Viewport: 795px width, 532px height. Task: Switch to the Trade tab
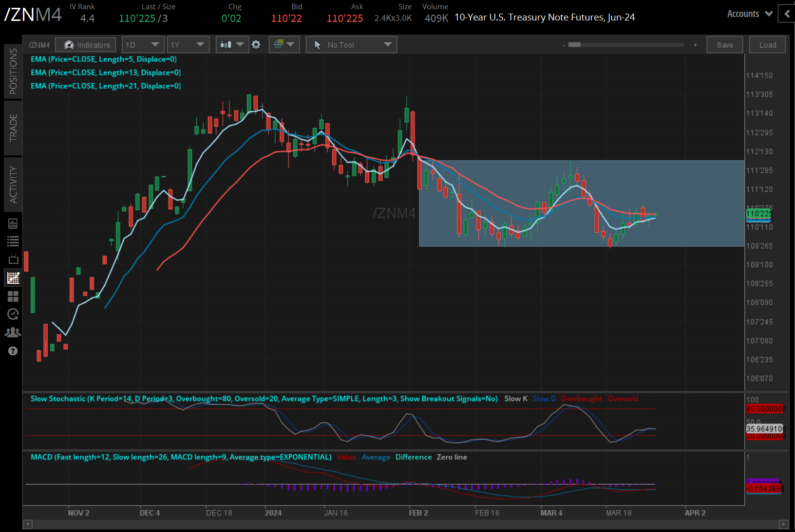click(x=13, y=128)
